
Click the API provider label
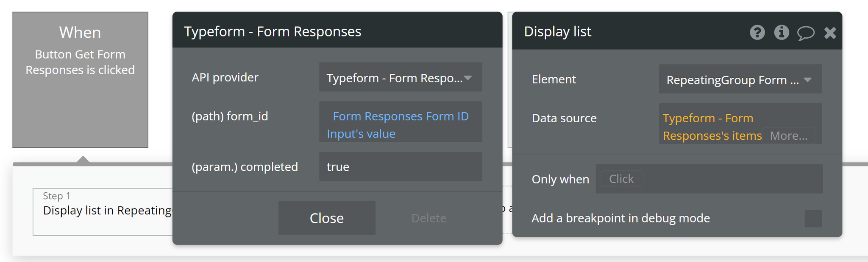click(x=225, y=77)
